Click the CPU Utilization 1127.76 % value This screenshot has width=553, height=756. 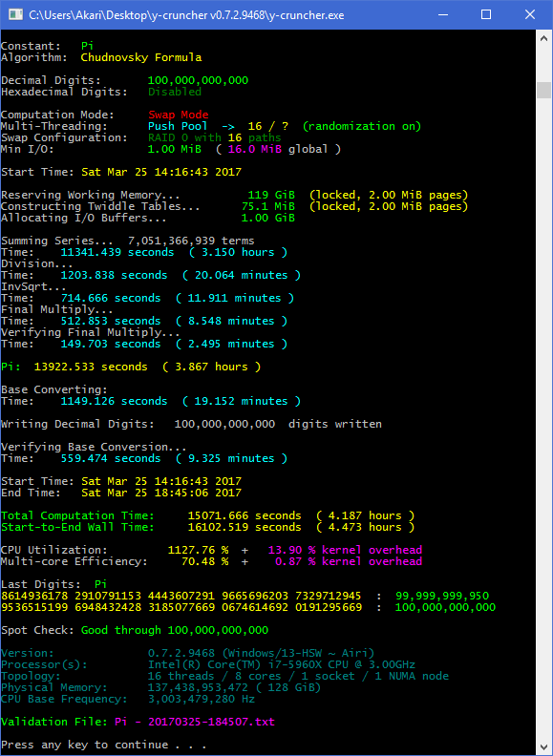click(198, 550)
